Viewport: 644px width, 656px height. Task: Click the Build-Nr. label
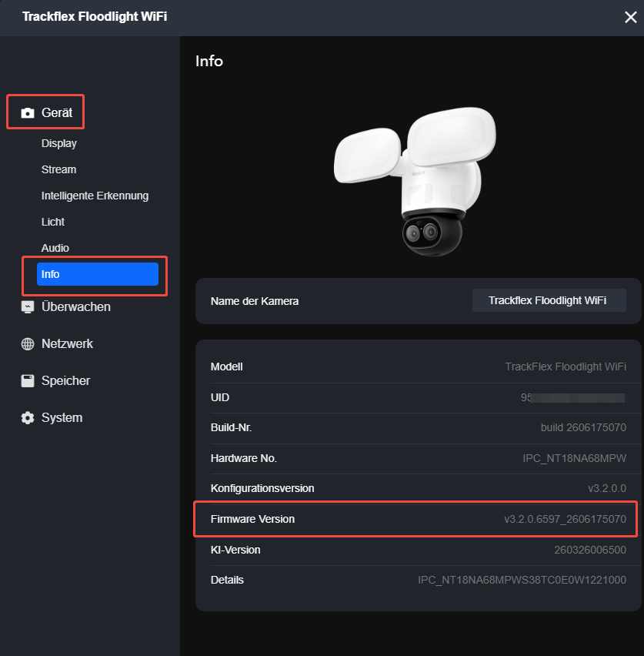click(232, 427)
